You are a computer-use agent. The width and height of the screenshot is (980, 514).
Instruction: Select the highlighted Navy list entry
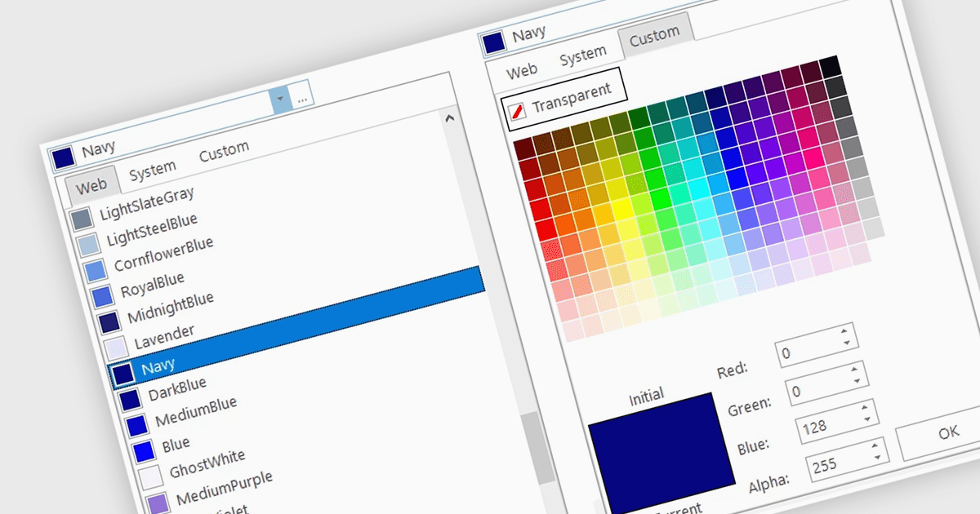(x=296, y=326)
